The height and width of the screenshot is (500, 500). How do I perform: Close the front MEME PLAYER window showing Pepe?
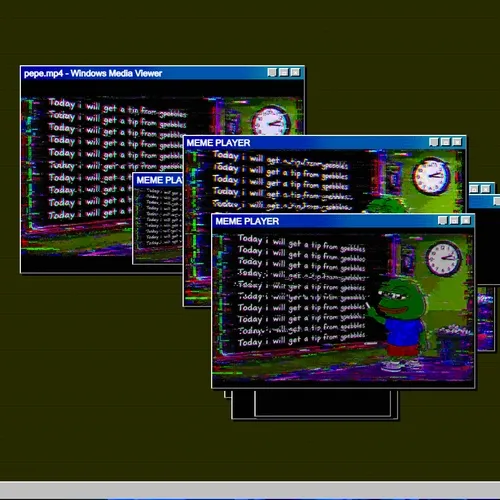point(466,220)
